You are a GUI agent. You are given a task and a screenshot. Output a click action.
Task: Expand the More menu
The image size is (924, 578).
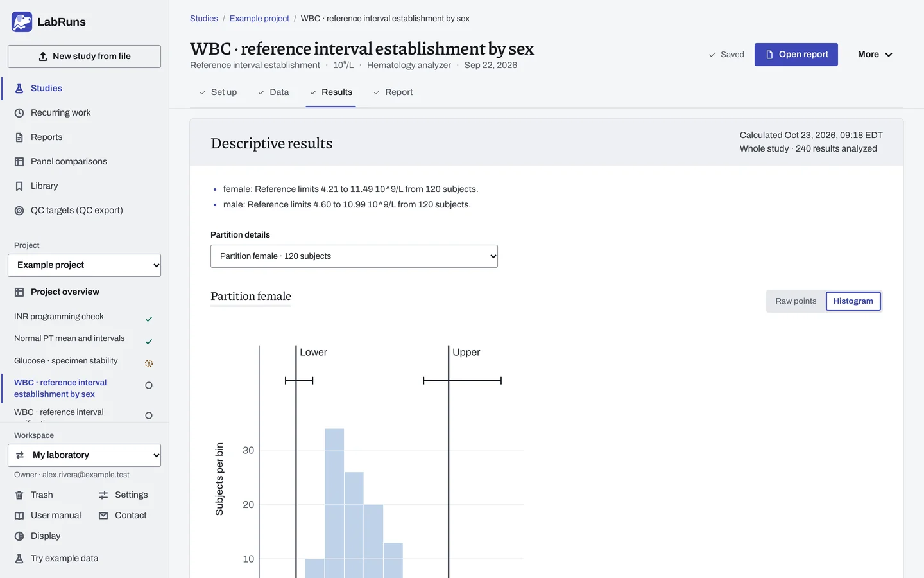(875, 55)
